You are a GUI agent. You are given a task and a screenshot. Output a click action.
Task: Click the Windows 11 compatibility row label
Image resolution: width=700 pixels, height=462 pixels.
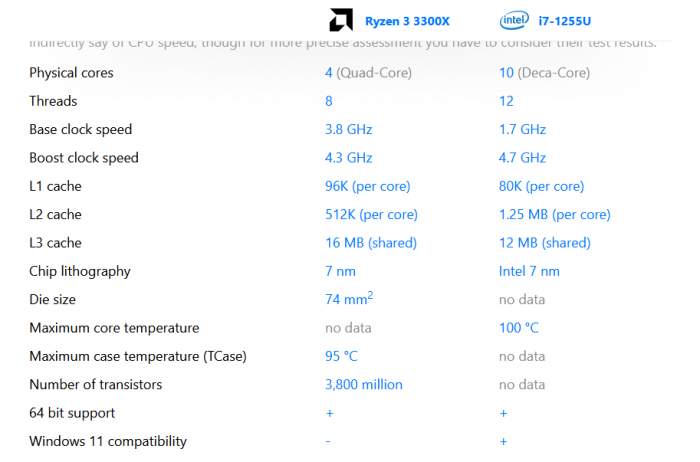pyautogui.click(x=108, y=441)
